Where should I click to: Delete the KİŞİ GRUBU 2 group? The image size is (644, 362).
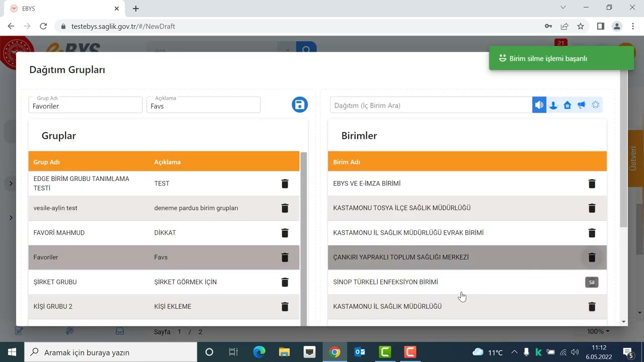(x=285, y=306)
